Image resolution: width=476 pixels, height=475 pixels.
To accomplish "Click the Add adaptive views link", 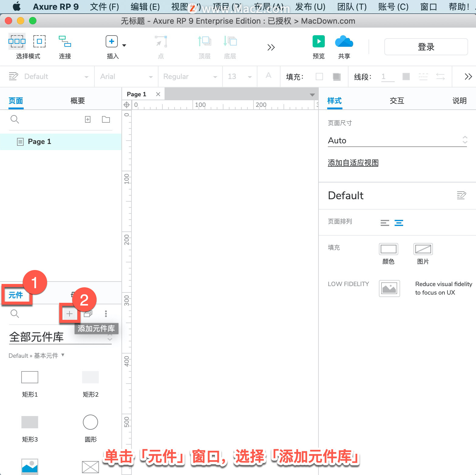I will [353, 163].
